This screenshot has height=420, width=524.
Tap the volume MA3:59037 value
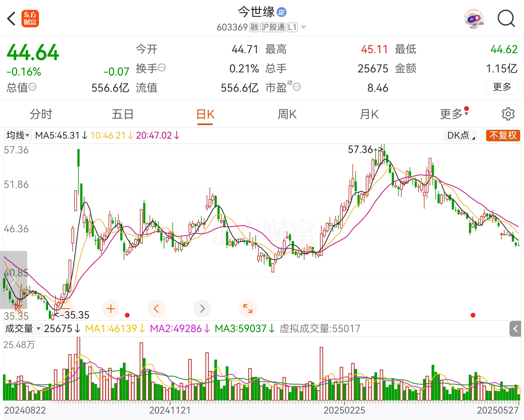click(x=245, y=328)
